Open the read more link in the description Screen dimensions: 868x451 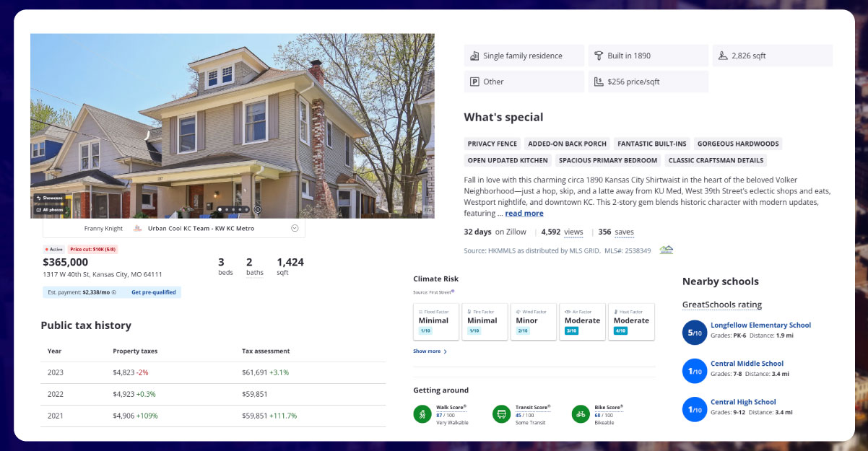[524, 213]
